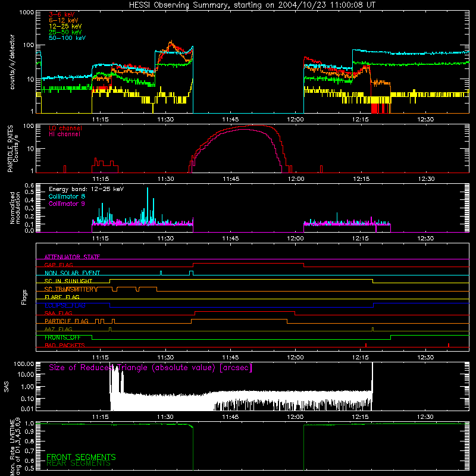Click the counts/s/detector axis title
The height and width of the screenshot is (476, 476).
coord(12,62)
